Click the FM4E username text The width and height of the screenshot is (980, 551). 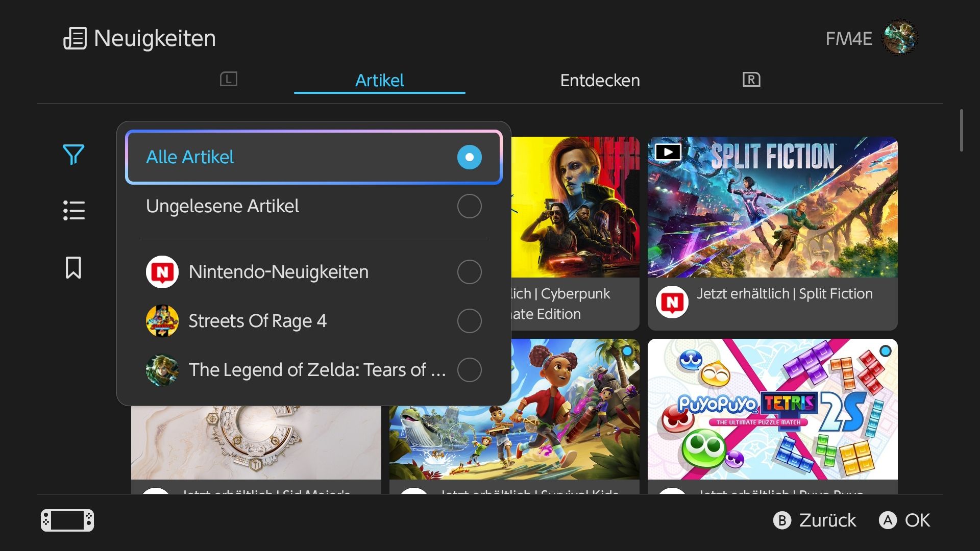click(x=849, y=39)
